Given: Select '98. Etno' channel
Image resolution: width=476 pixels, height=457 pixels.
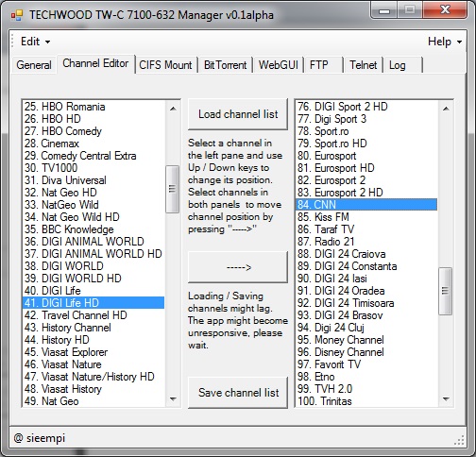Looking at the screenshot, I should click(366, 377).
